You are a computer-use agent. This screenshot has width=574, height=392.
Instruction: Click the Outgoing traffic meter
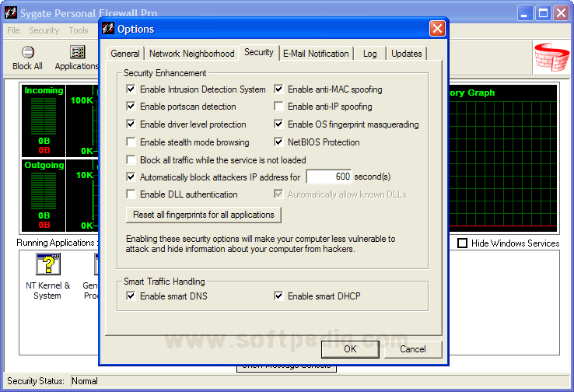tap(44, 195)
